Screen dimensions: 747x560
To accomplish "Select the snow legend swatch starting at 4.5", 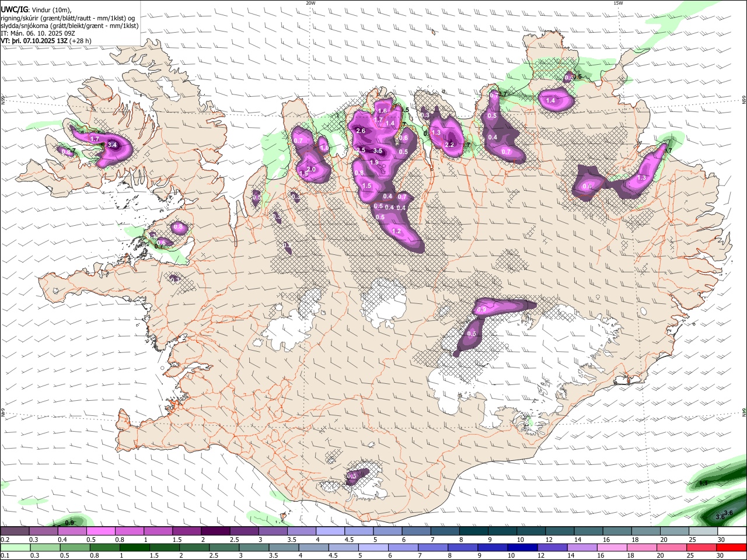I will [359, 531].
